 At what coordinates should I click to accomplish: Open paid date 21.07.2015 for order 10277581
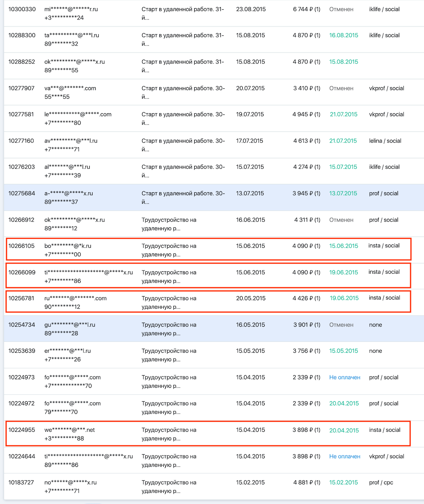tap(344, 114)
